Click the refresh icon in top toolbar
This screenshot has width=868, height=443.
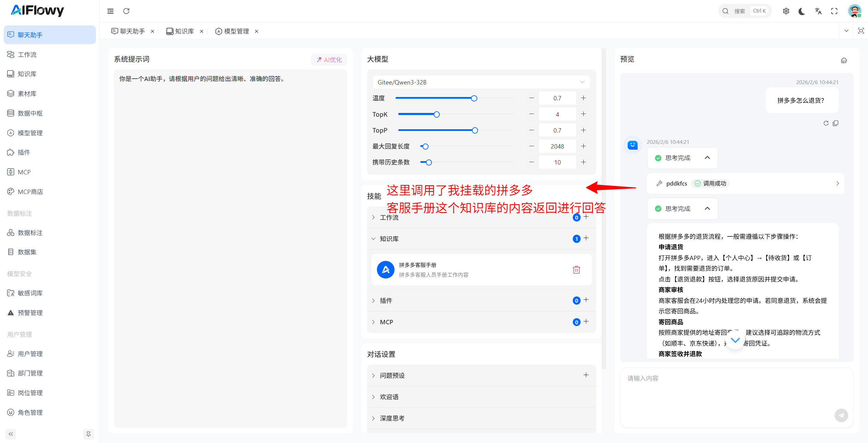(126, 11)
